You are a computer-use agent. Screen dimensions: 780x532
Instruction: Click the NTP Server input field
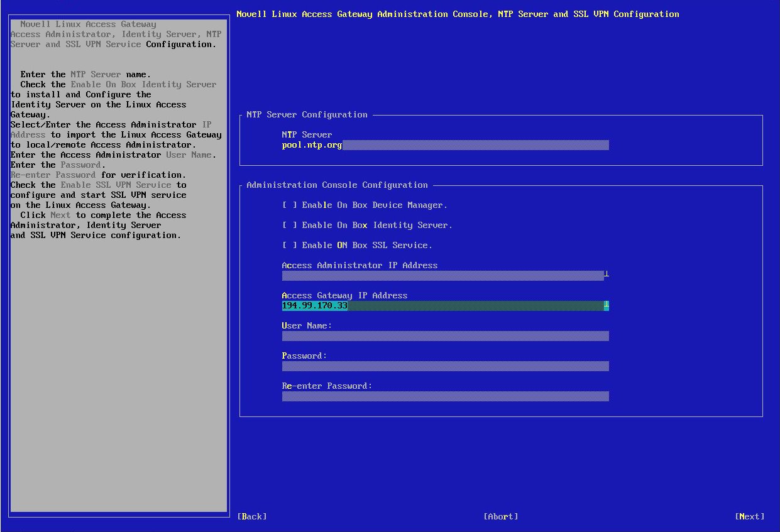coord(445,145)
